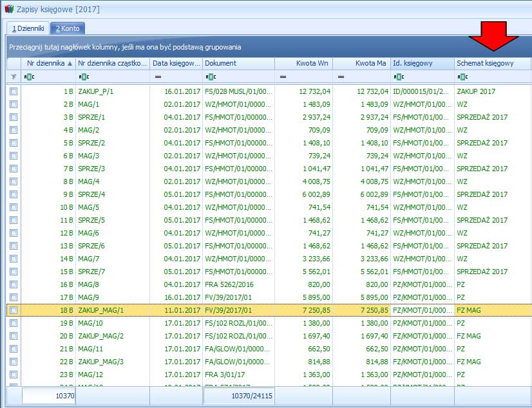Sort by the Kwota Ma column header
Image resolution: width=532 pixels, height=408 pixels.
[361, 63]
